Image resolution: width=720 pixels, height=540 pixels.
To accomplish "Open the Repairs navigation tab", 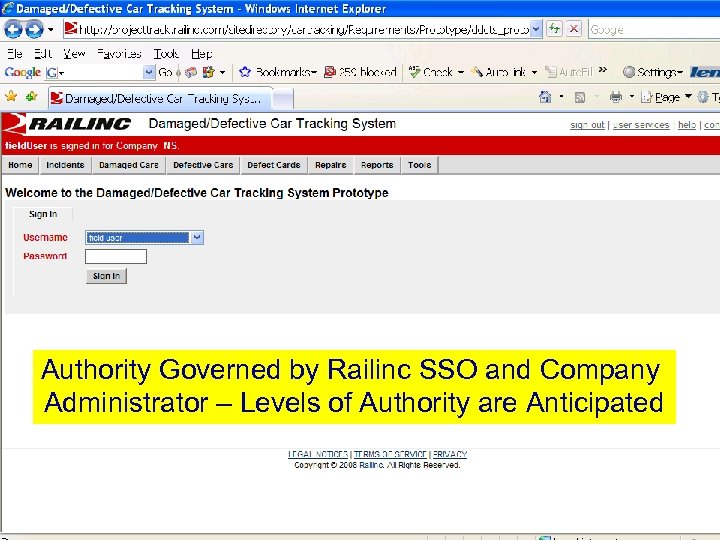I will [x=331, y=165].
